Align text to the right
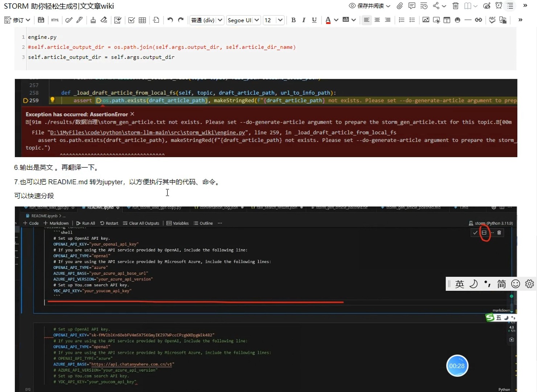Screen dimensions: 537x392 point(388,20)
